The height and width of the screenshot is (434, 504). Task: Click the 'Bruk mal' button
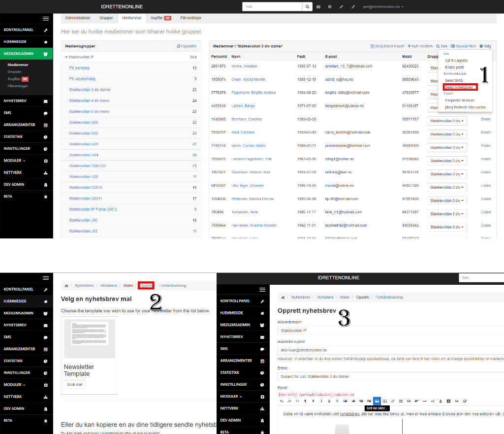[75, 384]
